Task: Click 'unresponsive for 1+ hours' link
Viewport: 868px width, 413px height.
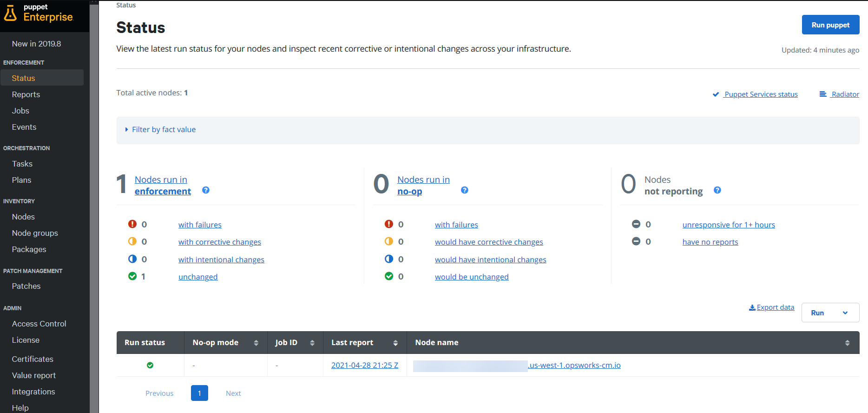Action: coord(729,225)
